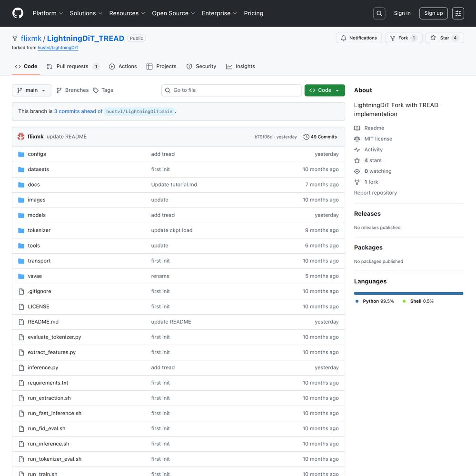This screenshot has height=476, width=476.
Task: Click flixmk's avatar in latest commit
Action: point(21,137)
